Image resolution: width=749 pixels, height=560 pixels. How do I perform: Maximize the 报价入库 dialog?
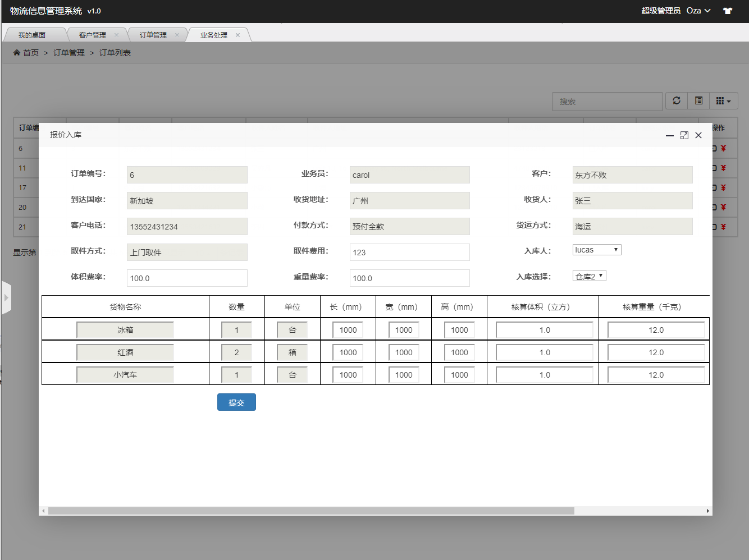pyautogui.click(x=684, y=135)
